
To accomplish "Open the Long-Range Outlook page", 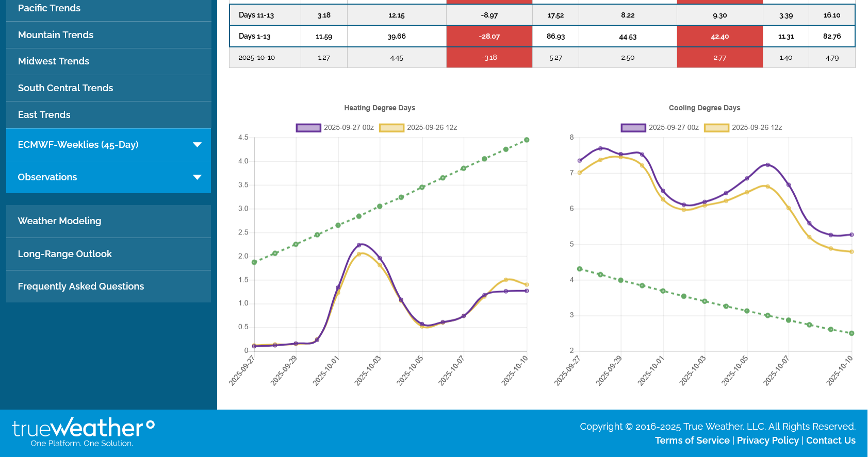I will coord(65,254).
